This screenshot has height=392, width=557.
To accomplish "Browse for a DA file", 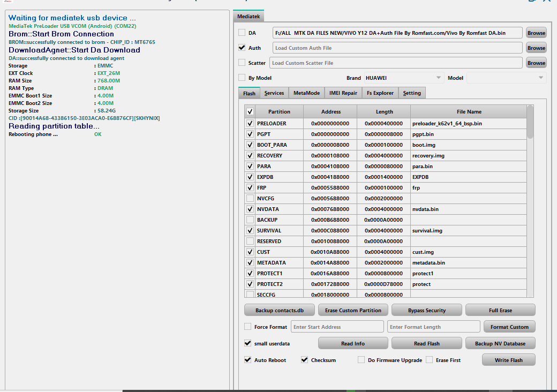I will [x=536, y=33].
